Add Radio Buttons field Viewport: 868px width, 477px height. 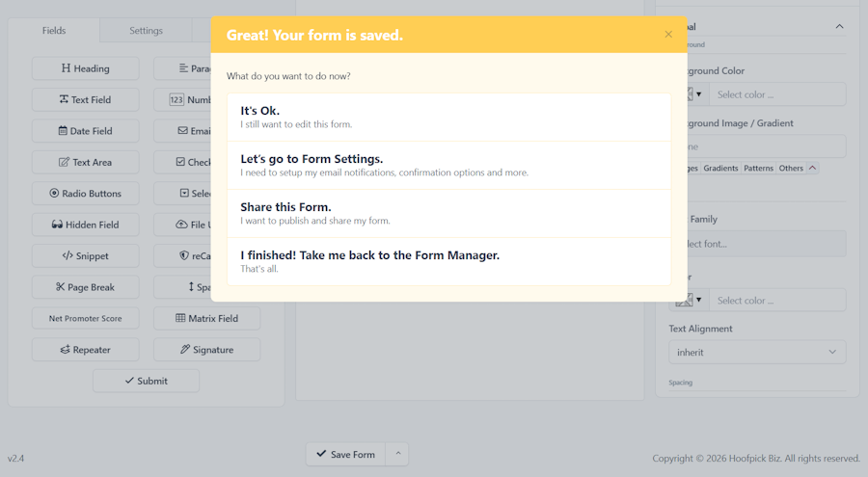(85, 194)
